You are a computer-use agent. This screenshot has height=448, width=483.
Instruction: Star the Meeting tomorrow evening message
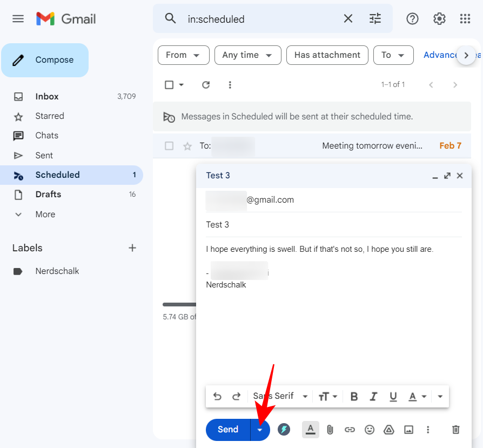187,146
